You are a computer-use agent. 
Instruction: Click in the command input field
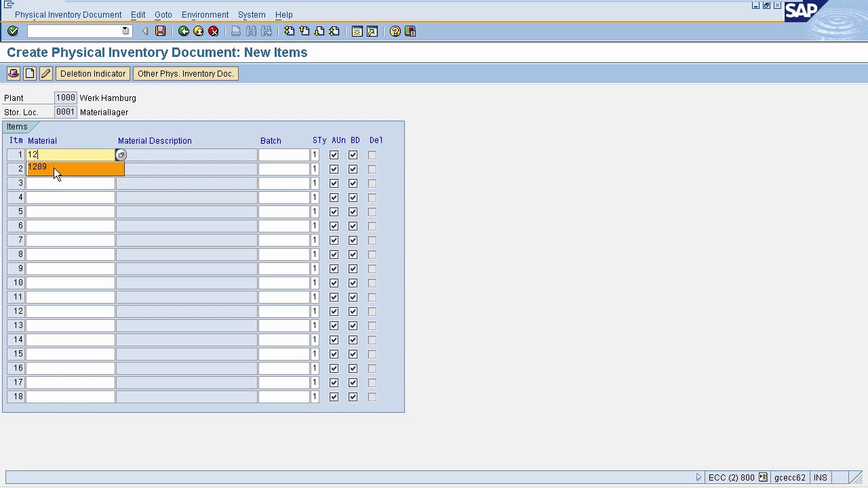(75, 31)
